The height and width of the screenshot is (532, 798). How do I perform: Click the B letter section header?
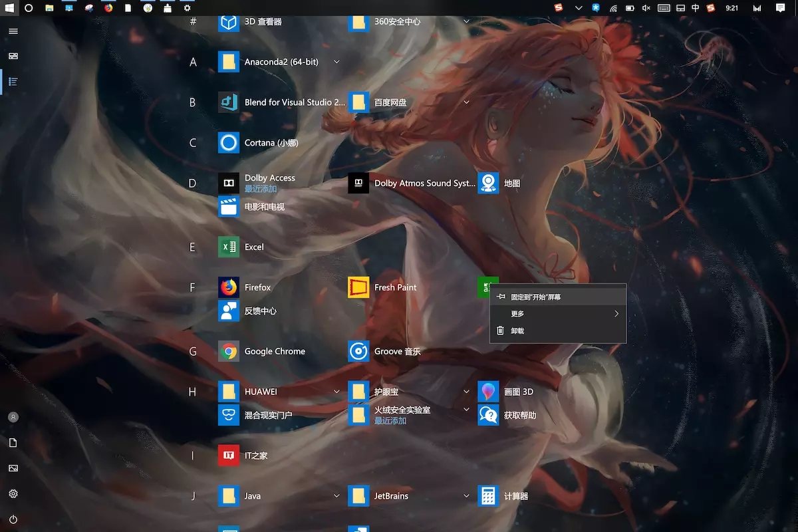coord(193,102)
